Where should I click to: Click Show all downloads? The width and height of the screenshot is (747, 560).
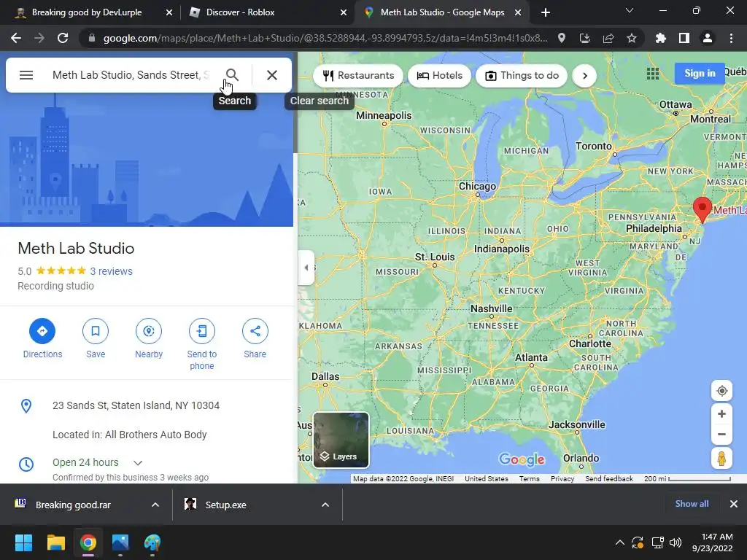pos(692,504)
